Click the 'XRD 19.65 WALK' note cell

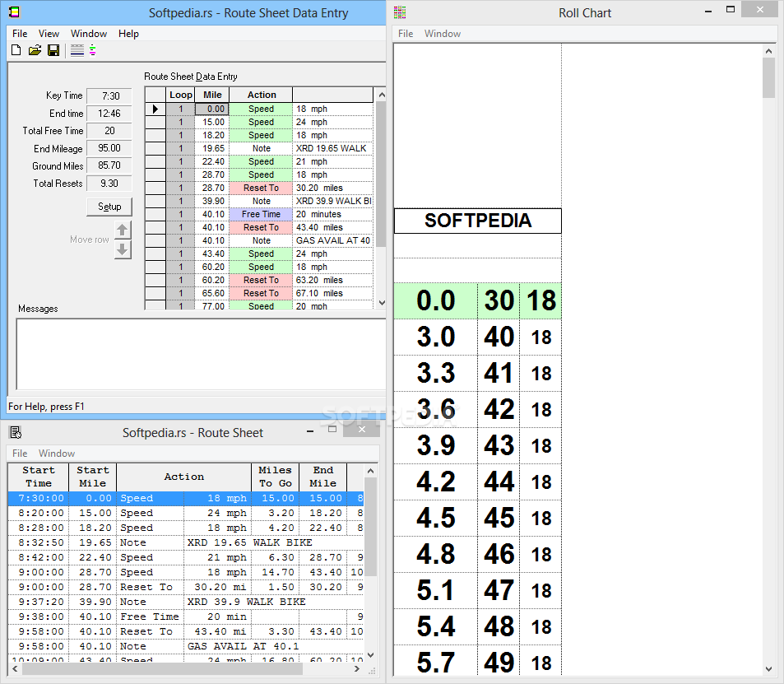tap(332, 148)
